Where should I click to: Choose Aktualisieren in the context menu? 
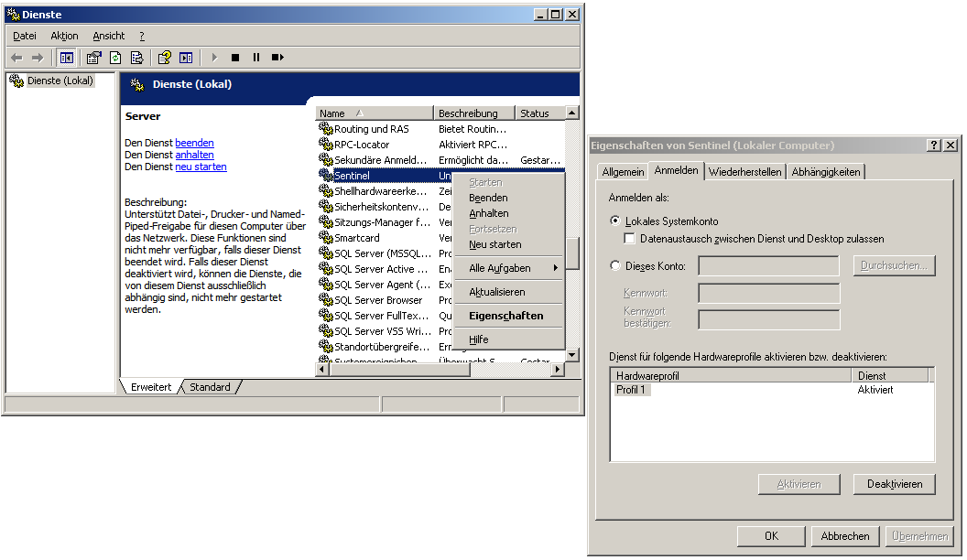pyautogui.click(x=507, y=292)
